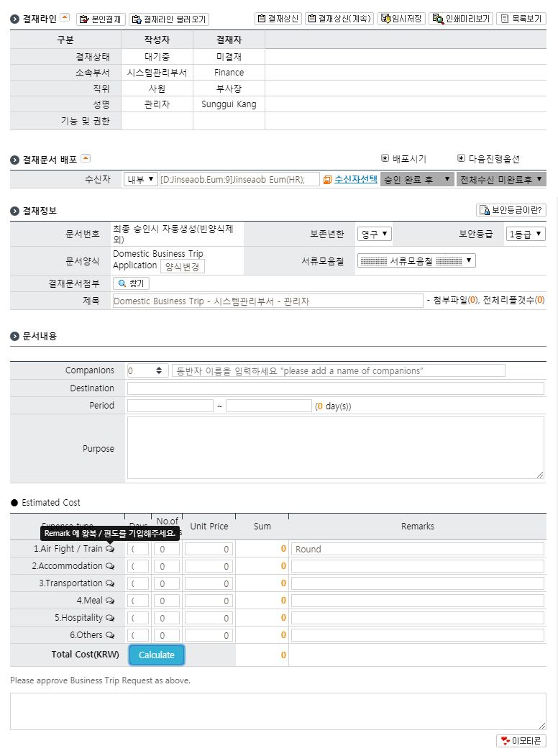Screen dimensions: 558x756
Task: Click the 결재정보 section bullet icon
Action: coord(14,211)
